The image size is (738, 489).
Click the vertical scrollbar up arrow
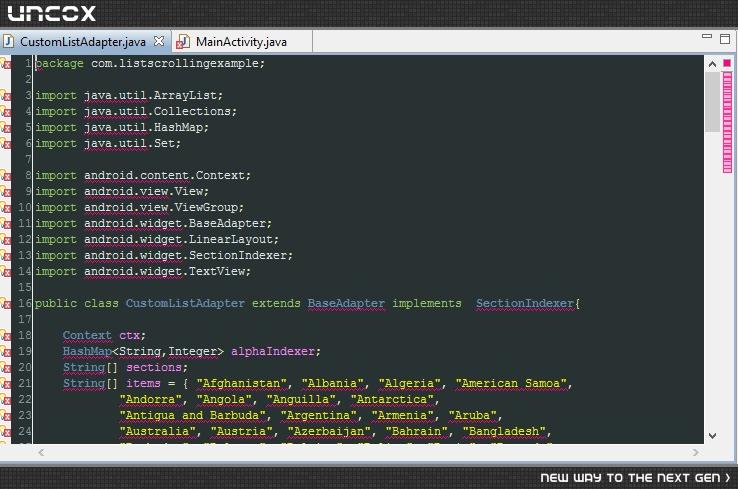(x=713, y=64)
